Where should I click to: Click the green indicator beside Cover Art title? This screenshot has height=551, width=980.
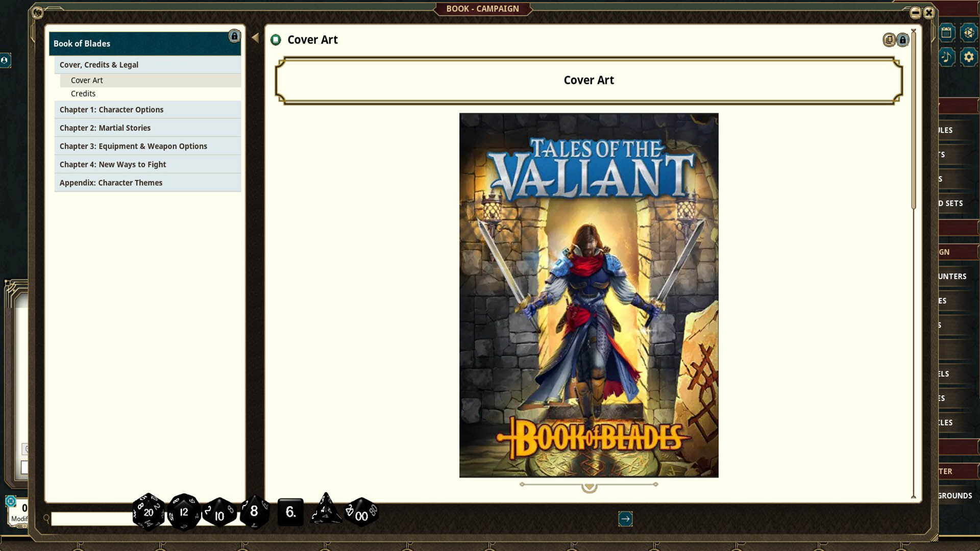tap(276, 39)
